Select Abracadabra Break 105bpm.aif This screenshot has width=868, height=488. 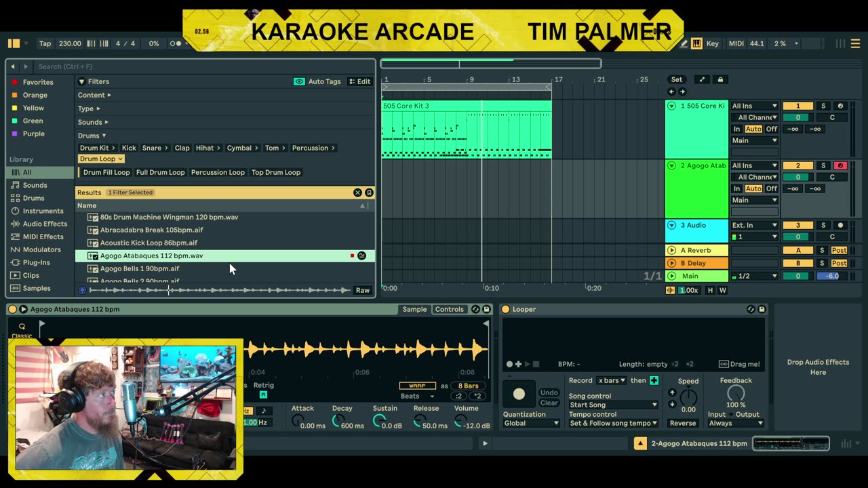pyautogui.click(x=151, y=230)
